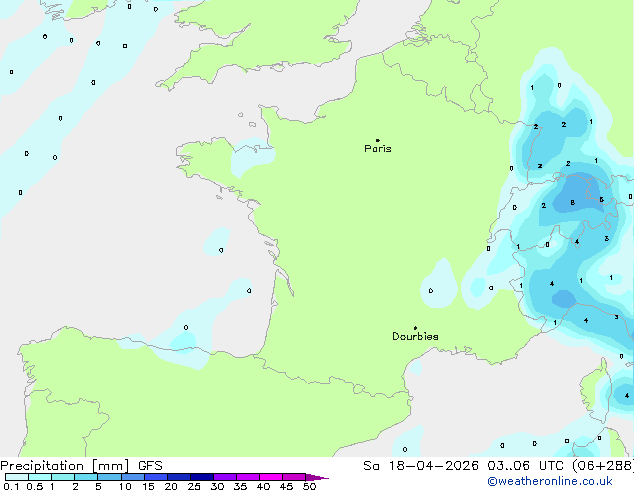Click the "03..06 UTC" time text

click(526, 466)
